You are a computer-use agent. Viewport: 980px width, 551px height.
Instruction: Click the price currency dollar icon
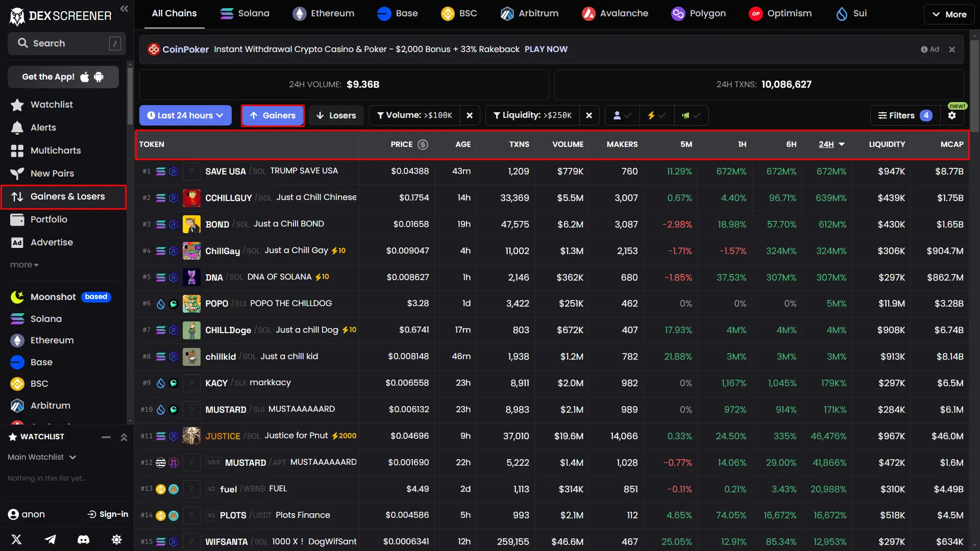[x=423, y=144]
